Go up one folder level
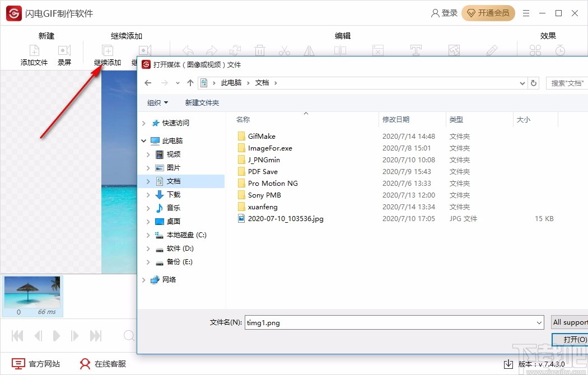The height and width of the screenshot is (375, 588). coord(190,83)
